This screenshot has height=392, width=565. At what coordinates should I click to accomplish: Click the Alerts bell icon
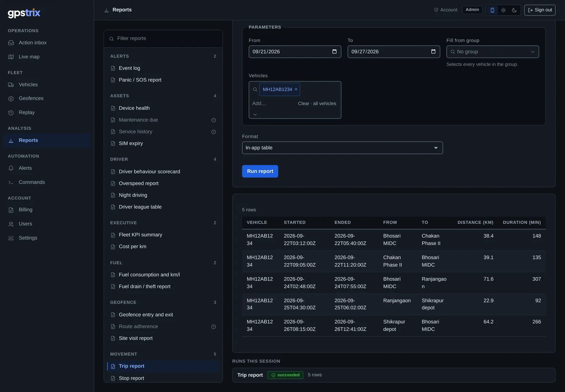[x=11, y=168]
